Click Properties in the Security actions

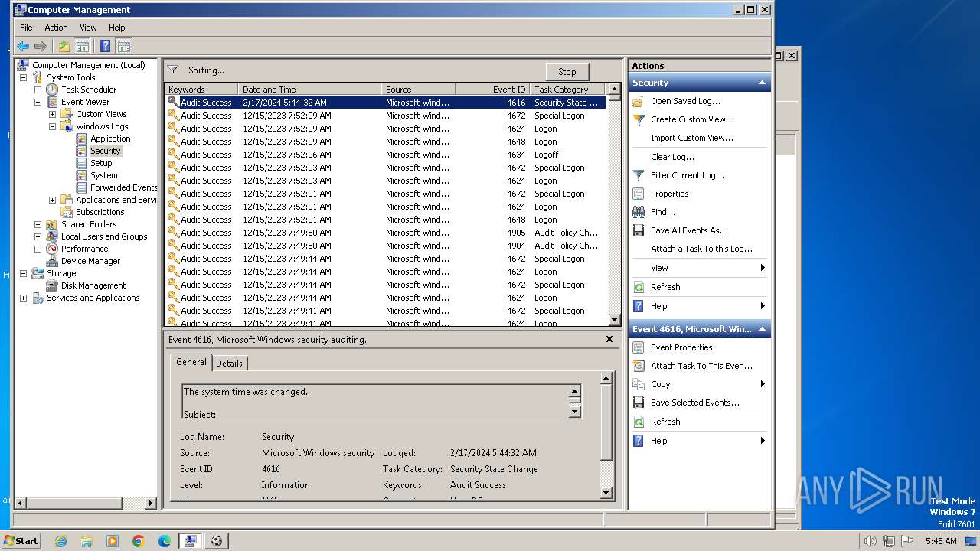[x=670, y=194]
